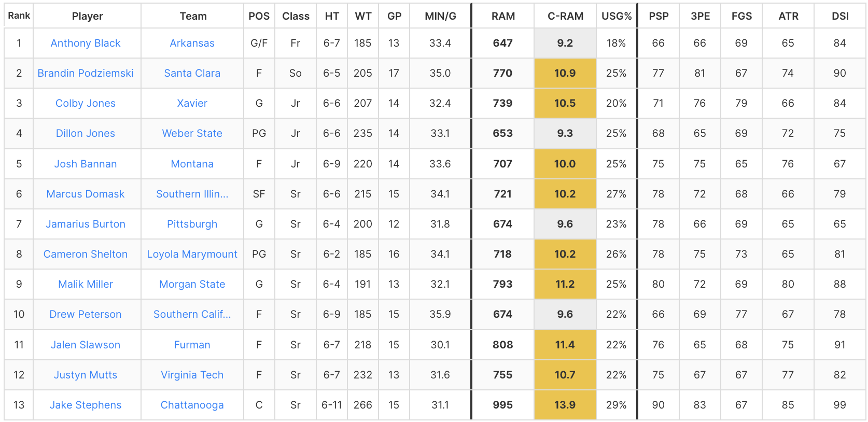Select the yellow 11.4 C-RAM cell

[x=565, y=345]
